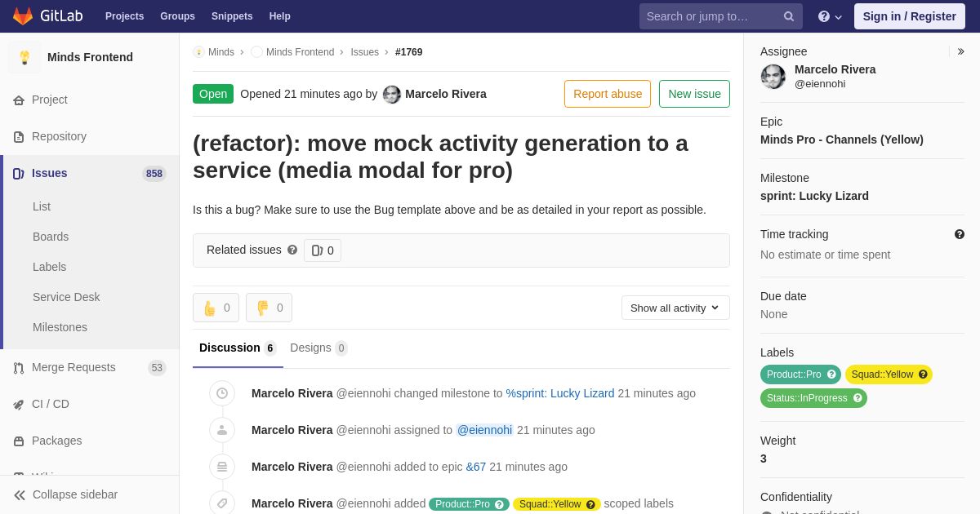Click the assignment activity person icon

tap(222, 430)
